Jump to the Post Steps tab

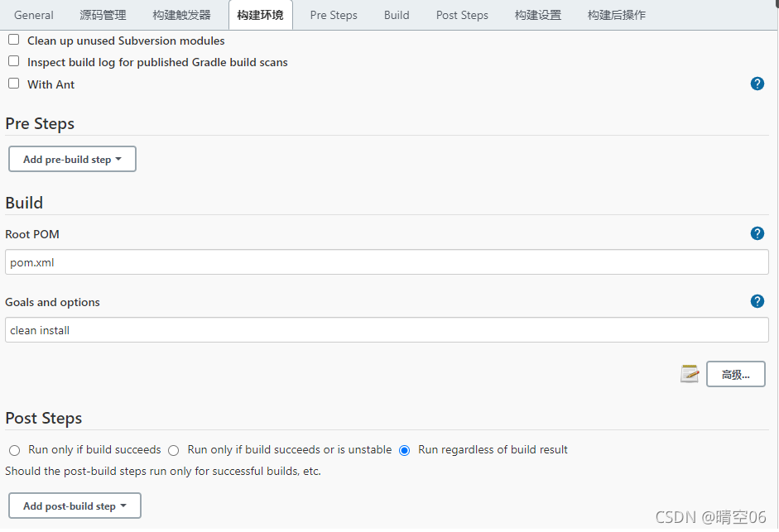(x=462, y=15)
